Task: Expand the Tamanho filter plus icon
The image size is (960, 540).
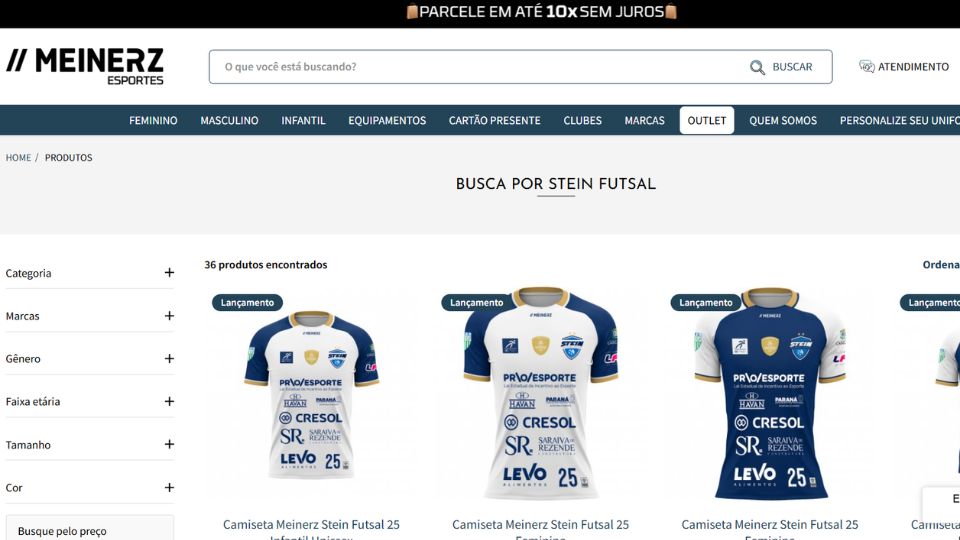Action: click(170, 444)
